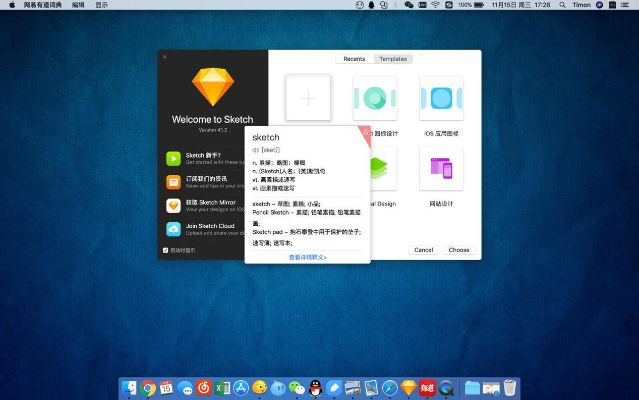Click the WeChat status icon in menu bar
This screenshot has width=639, height=400.
pos(409,5)
